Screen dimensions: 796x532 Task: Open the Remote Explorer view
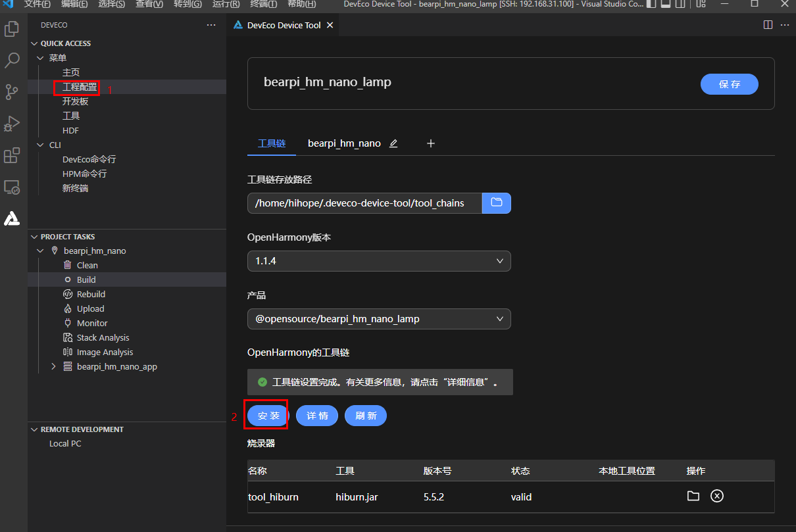point(12,187)
